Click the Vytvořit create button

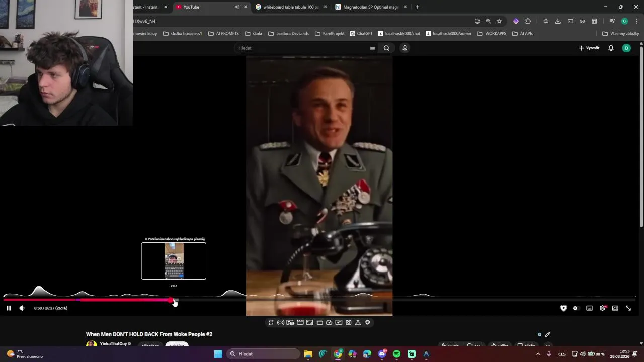[589, 48]
